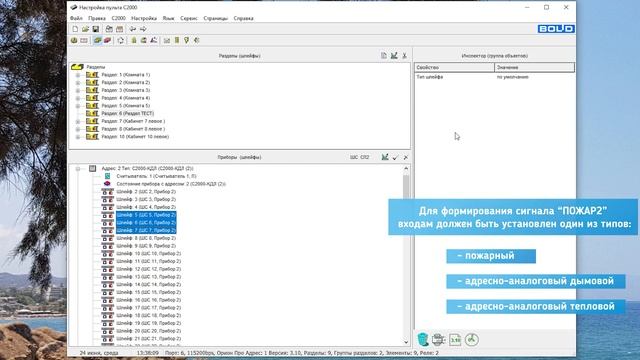Image resolution: width=640 pixels, height=360 pixels.
Task: Open the Страницы menu
Action: 216,18
